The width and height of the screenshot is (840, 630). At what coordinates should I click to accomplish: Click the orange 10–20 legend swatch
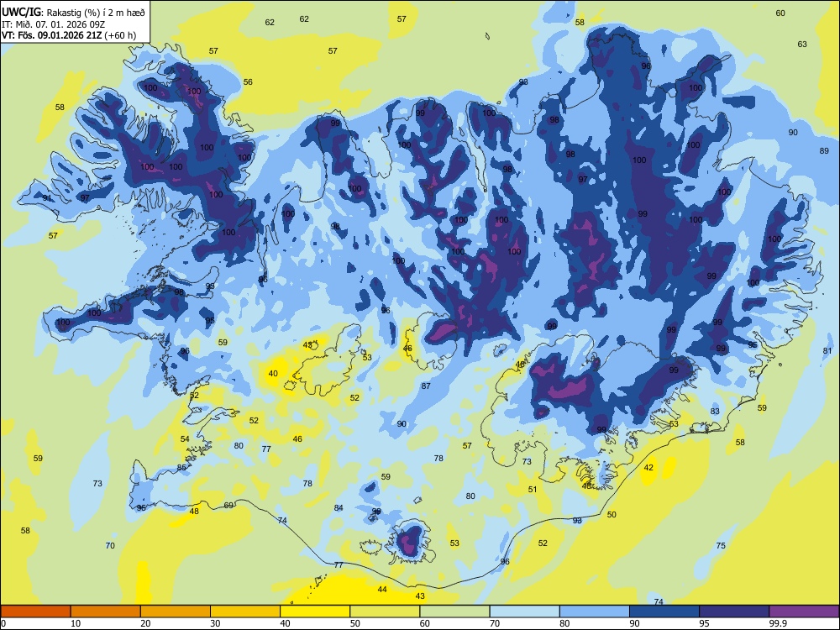coord(106,612)
